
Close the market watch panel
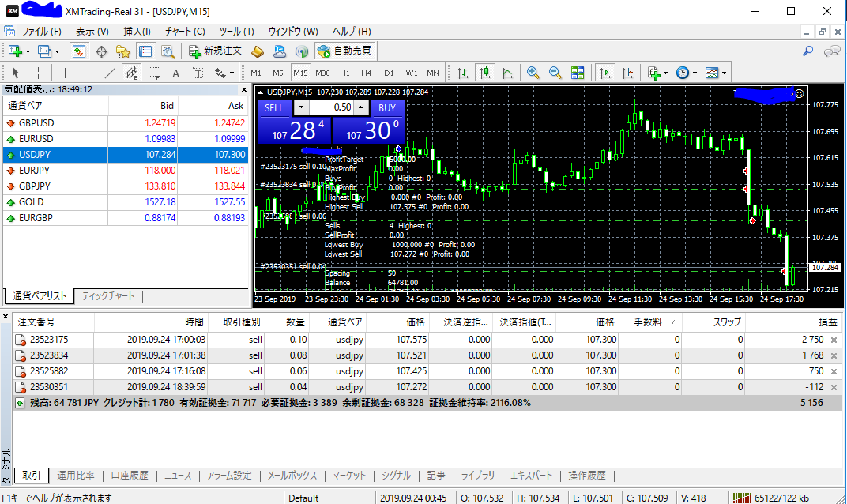[x=243, y=90]
